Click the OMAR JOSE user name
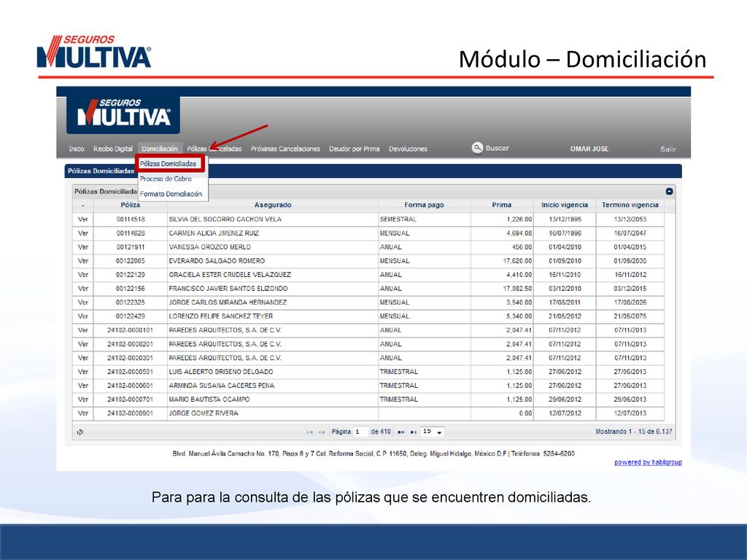Screen dimensions: 747x560 point(589,149)
